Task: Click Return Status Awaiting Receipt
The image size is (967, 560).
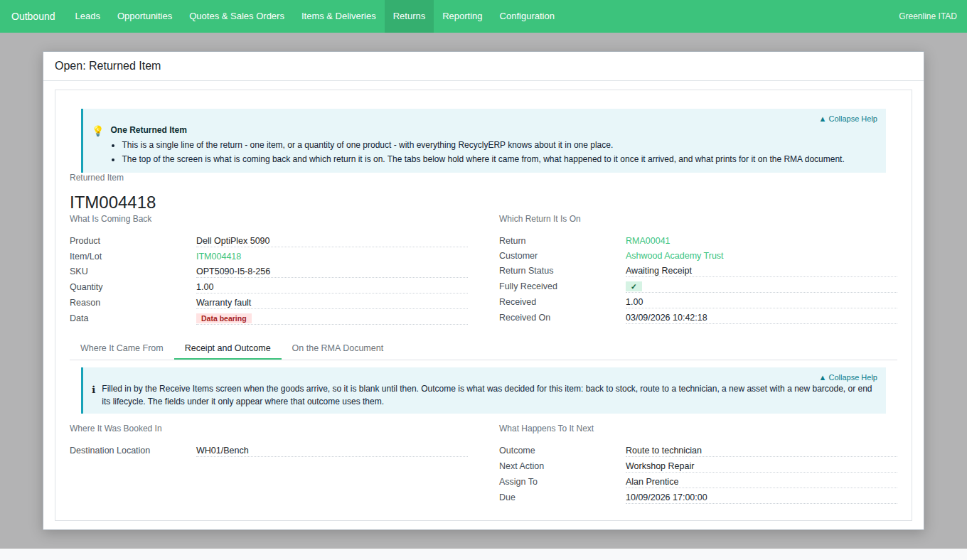Action: [658, 271]
